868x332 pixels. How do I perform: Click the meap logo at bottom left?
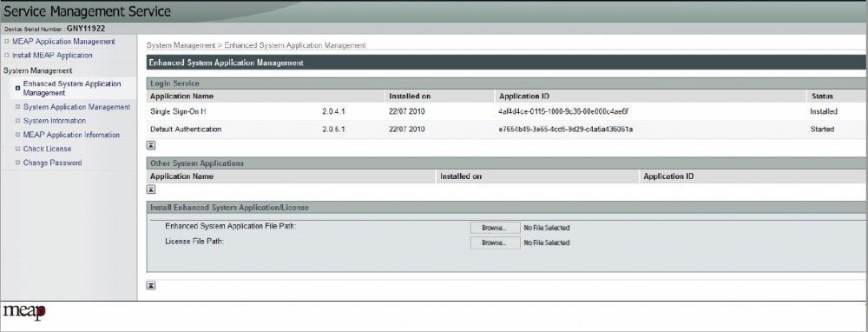[24, 312]
